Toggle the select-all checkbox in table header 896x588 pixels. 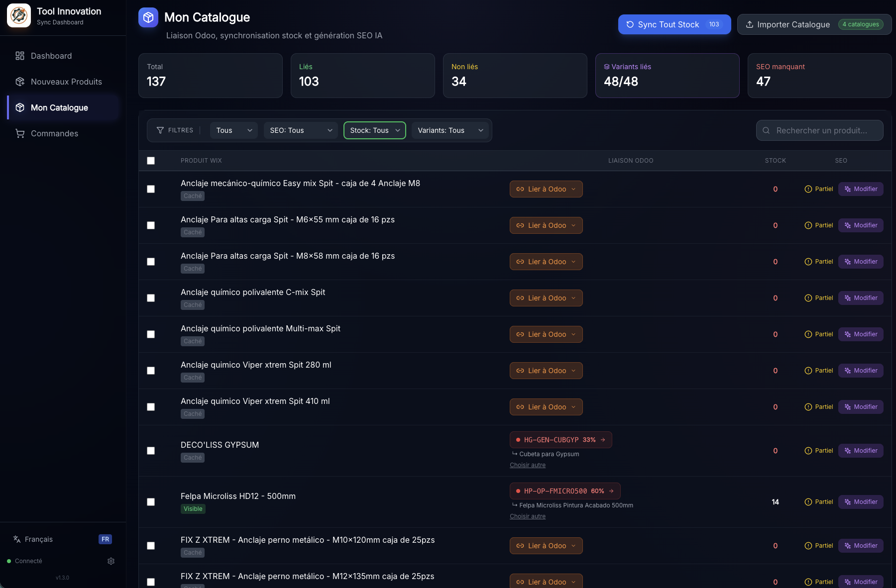click(x=151, y=161)
